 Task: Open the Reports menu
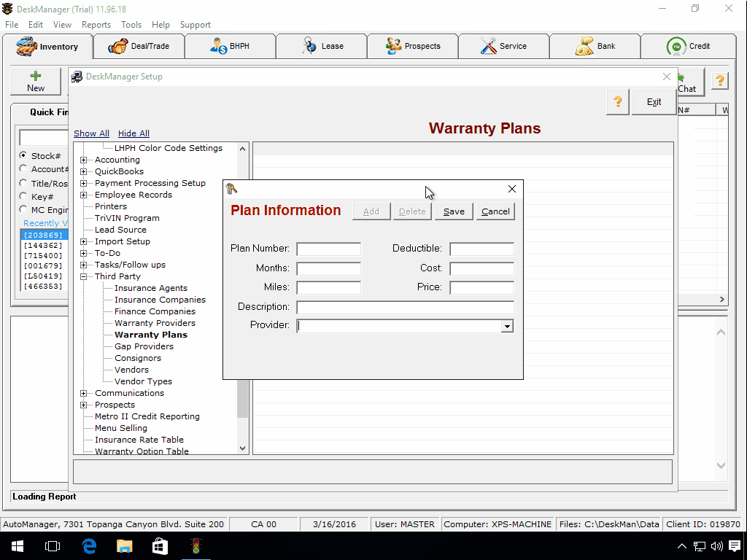click(x=96, y=25)
